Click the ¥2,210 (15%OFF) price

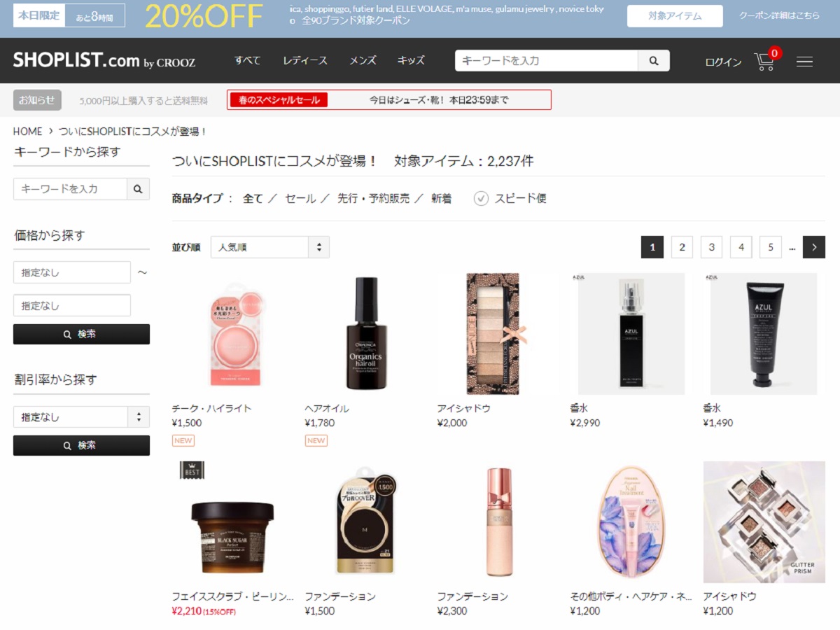[x=204, y=611]
